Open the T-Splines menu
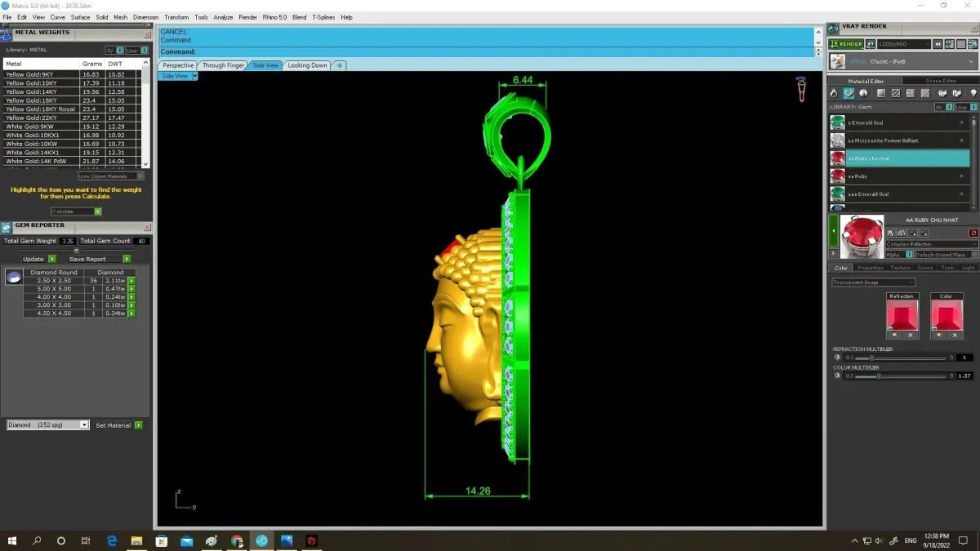Image resolution: width=980 pixels, height=551 pixels. pos(323,17)
